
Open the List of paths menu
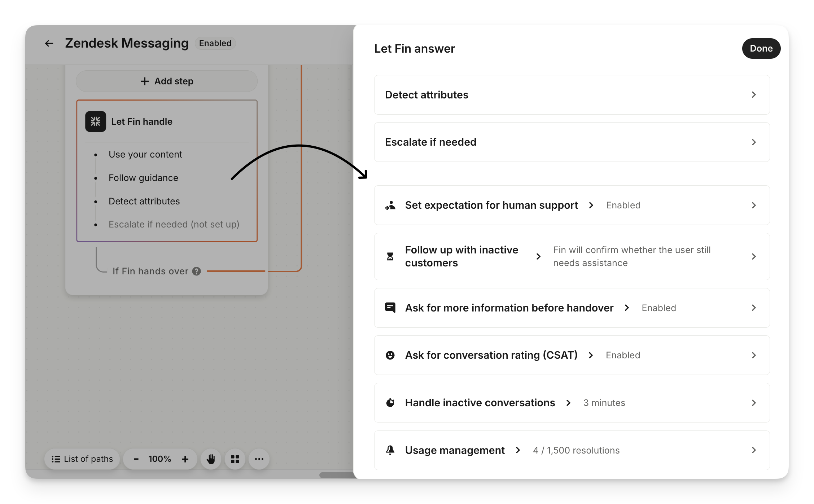tap(82, 459)
